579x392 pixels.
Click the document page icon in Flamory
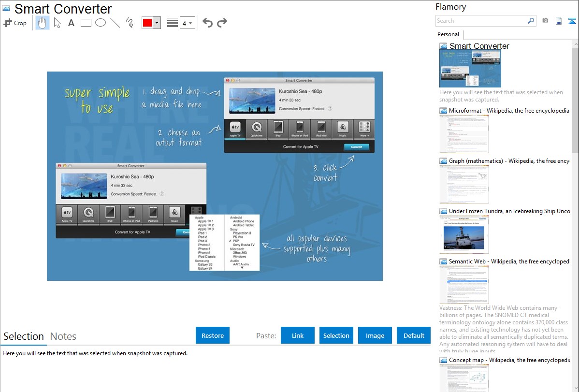559,21
